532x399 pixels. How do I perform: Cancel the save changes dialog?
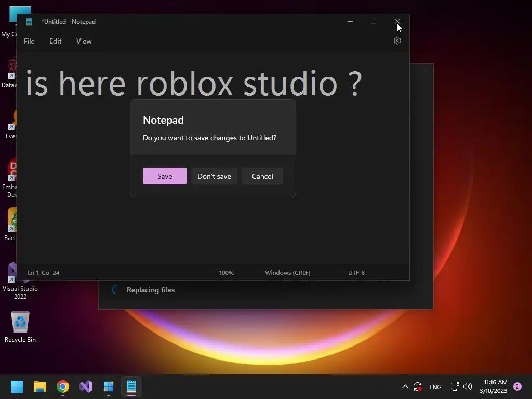pyautogui.click(x=262, y=176)
